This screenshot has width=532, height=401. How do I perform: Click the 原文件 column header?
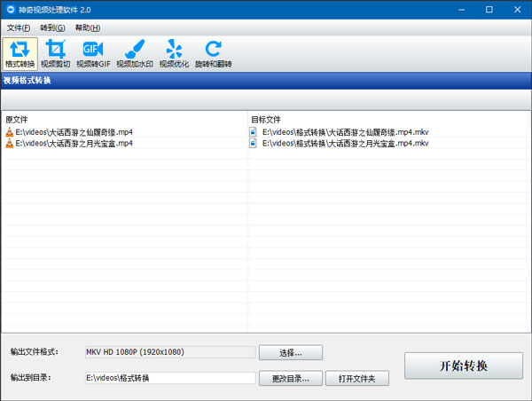pyautogui.click(x=17, y=120)
